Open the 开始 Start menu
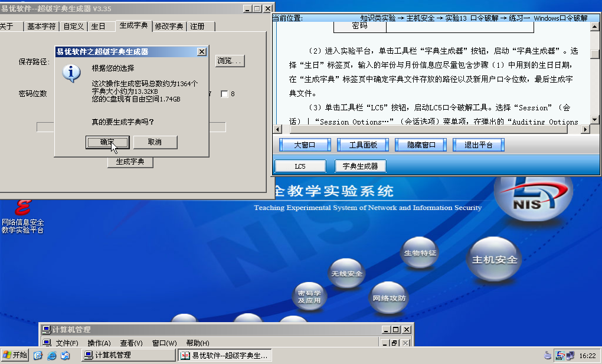Viewport: 602px width, 364px height. pyautogui.click(x=15, y=355)
